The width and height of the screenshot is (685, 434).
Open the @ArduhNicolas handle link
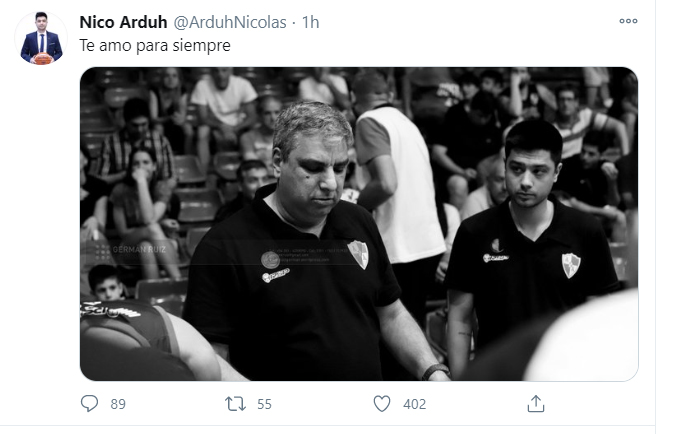[x=230, y=22]
